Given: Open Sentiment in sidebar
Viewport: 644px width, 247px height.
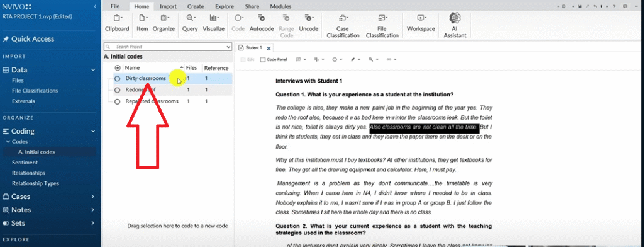Looking at the screenshot, I should pyautogui.click(x=25, y=163).
